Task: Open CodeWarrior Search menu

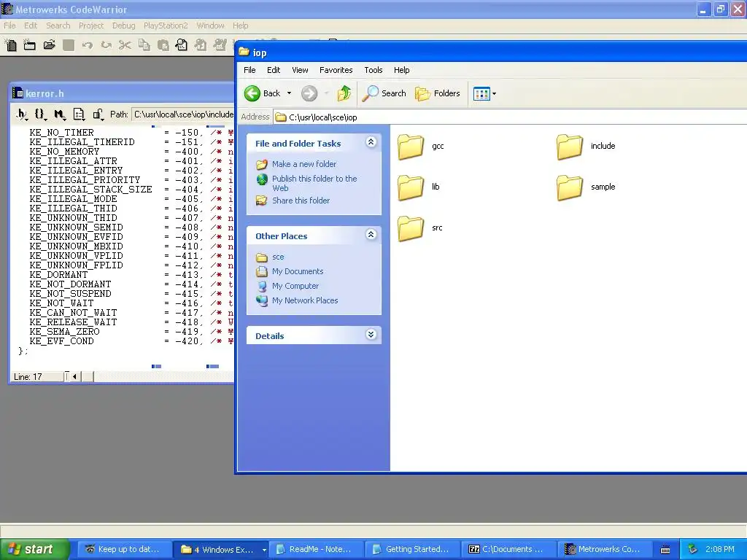Action: click(58, 26)
